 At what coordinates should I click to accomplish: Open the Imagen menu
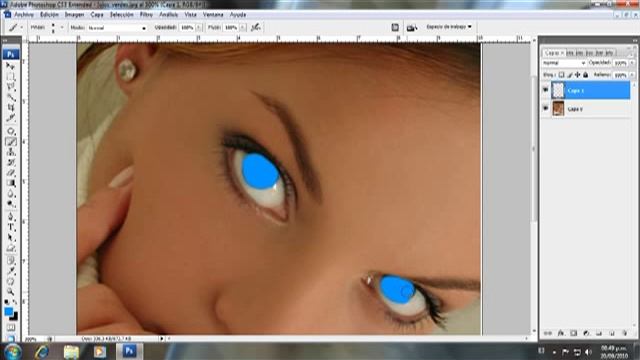coord(74,14)
